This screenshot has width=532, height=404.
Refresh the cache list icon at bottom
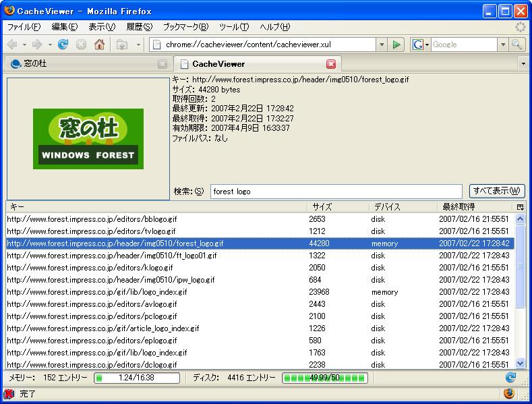[x=510, y=377]
